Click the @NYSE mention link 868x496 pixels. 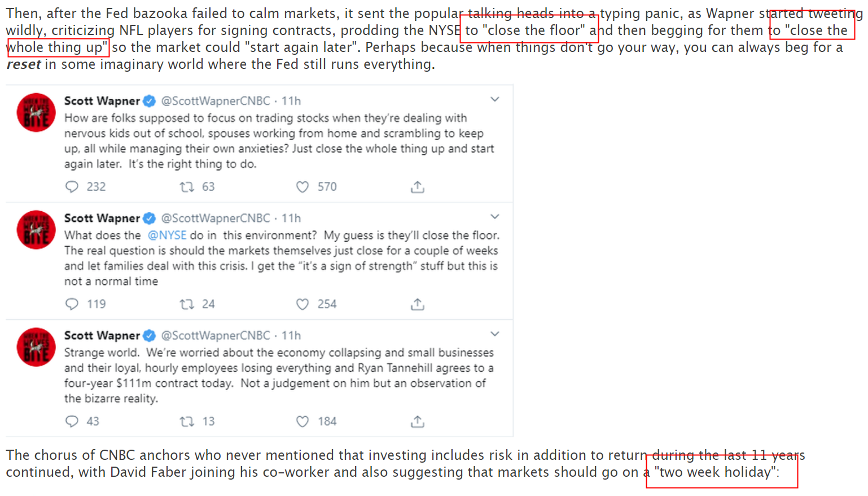[167, 235]
